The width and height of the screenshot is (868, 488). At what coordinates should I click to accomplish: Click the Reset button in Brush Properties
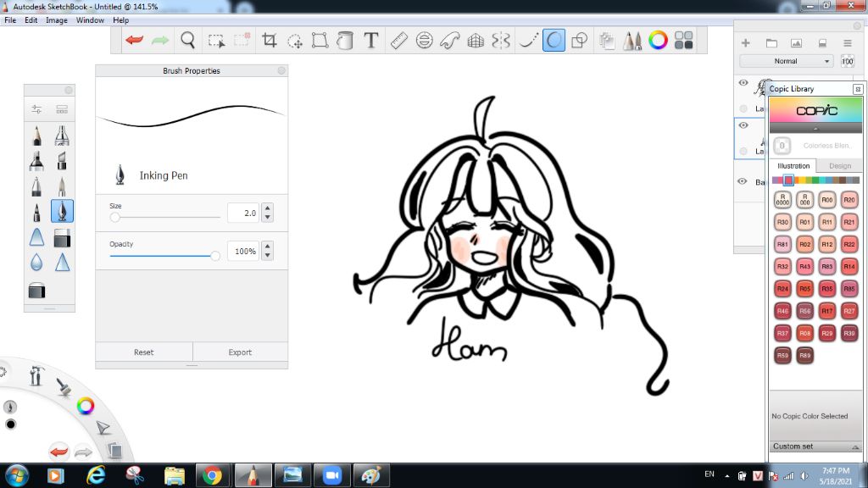(x=144, y=352)
